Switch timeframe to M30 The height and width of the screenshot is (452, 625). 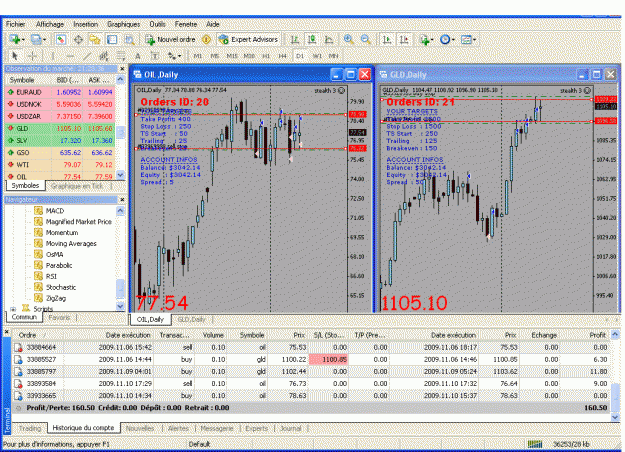click(249, 56)
